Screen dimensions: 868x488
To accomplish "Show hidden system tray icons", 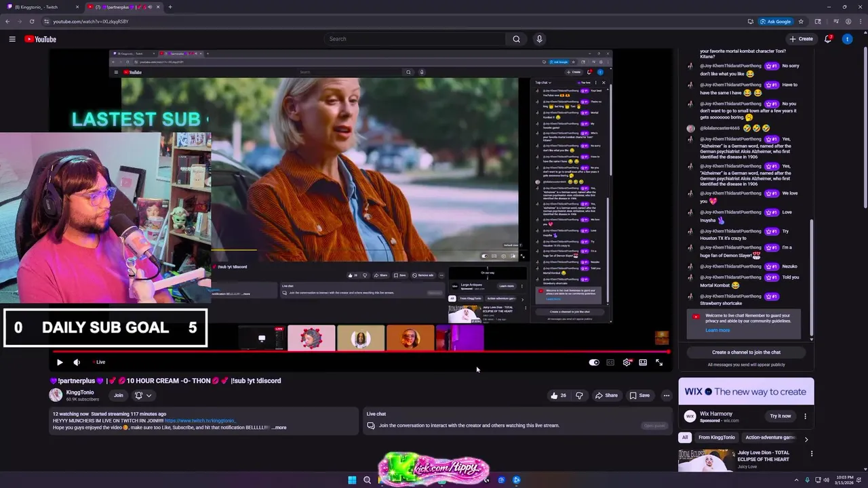I will click(797, 480).
